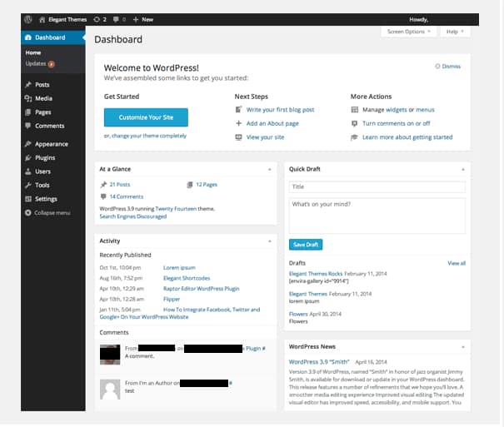This screenshot has height=427, width=504.
Task: Click change your theme completely link
Action: [x=149, y=136]
